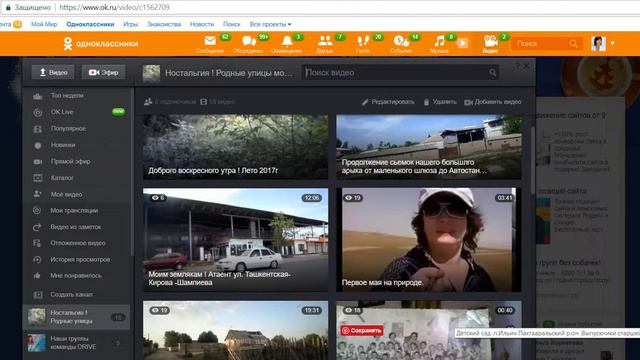The height and width of the screenshot is (360, 640).
Task: Open the События events icon
Action: click(x=401, y=44)
